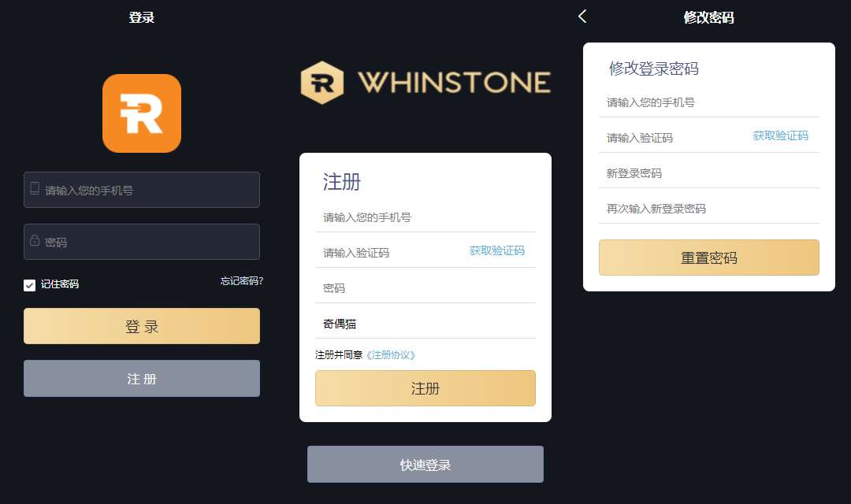851x504 pixels.
Task: Click the phone number field in 修改登录密码 form
Action: pos(709,102)
